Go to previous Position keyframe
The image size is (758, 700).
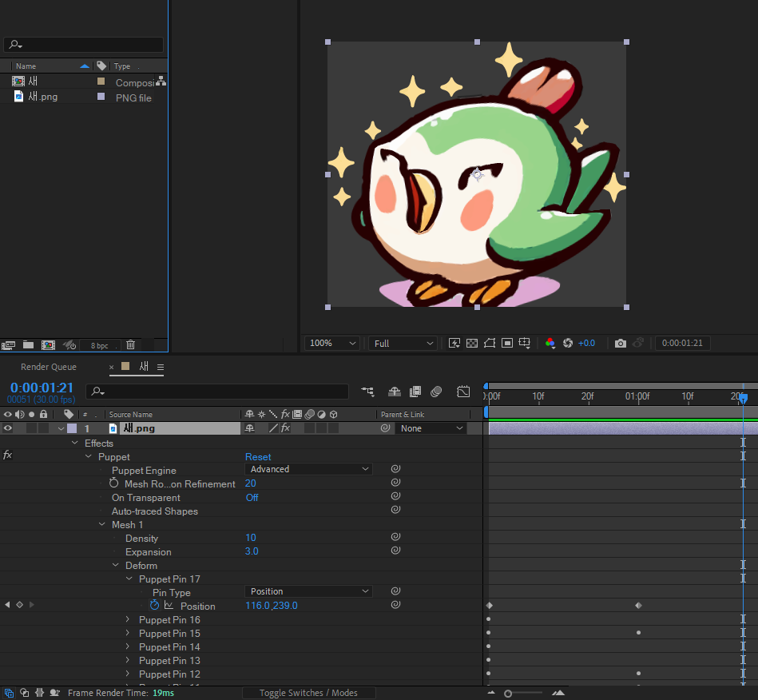[7, 605]
